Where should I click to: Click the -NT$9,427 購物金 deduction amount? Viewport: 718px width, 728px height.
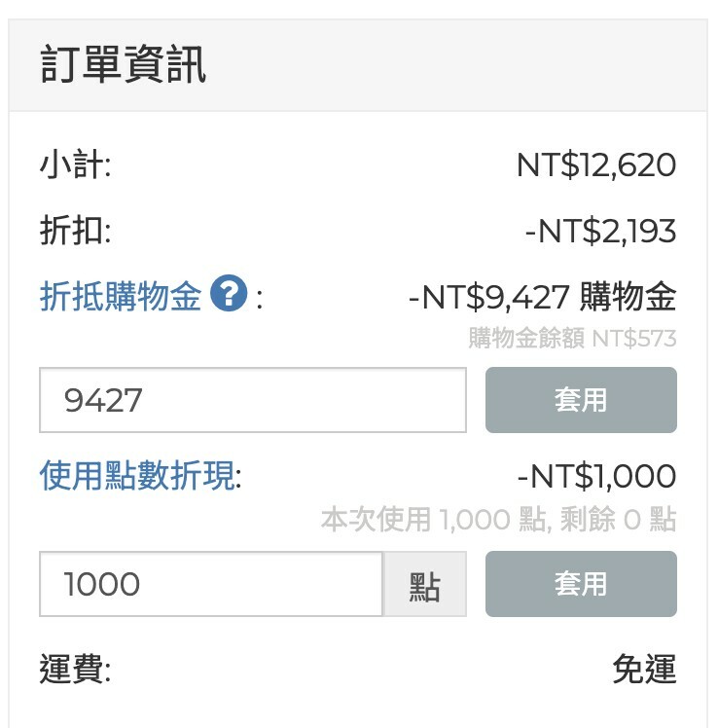(542, 296)
